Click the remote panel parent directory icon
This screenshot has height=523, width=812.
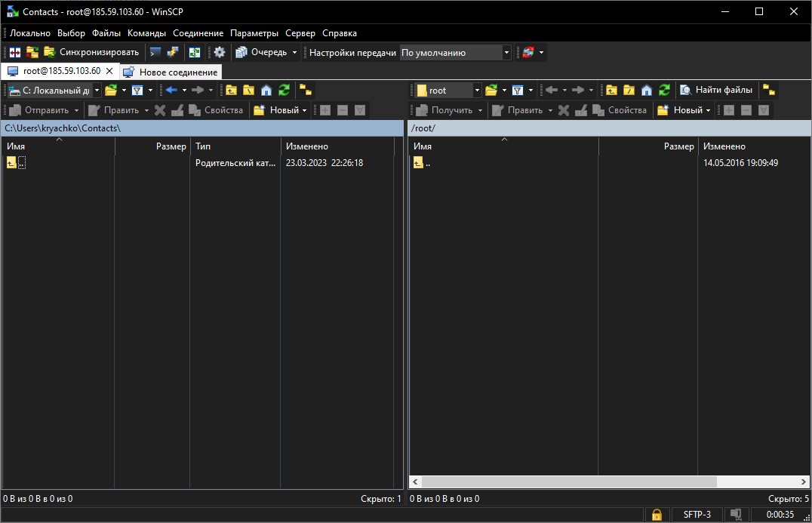click(x=611, y=91)
